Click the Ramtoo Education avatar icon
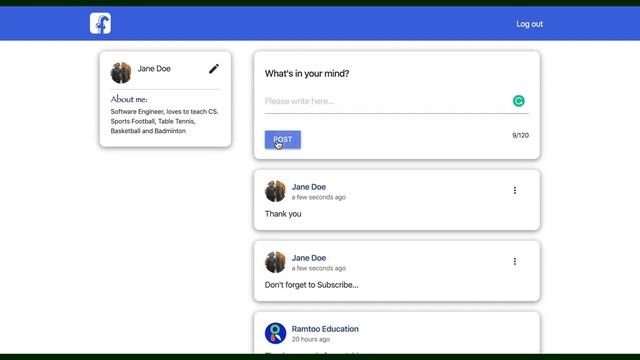Screen dimensions: 640x360 click(x=275, y=333)
